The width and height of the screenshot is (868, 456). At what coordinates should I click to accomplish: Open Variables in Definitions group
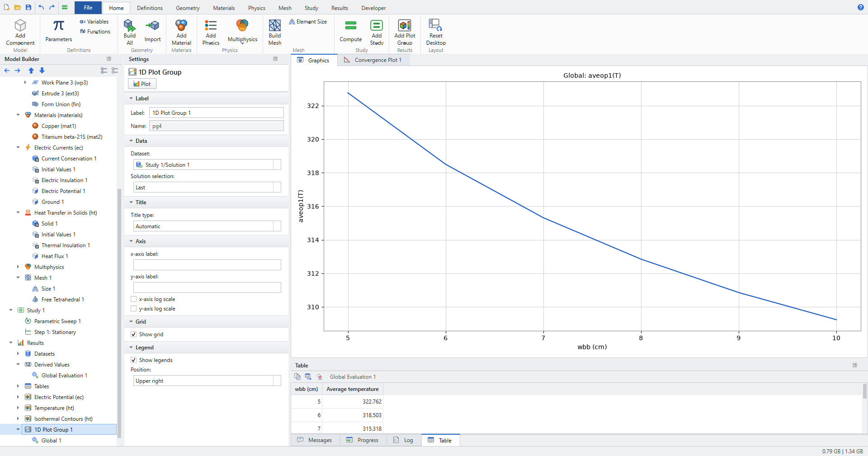pos(94,22)
